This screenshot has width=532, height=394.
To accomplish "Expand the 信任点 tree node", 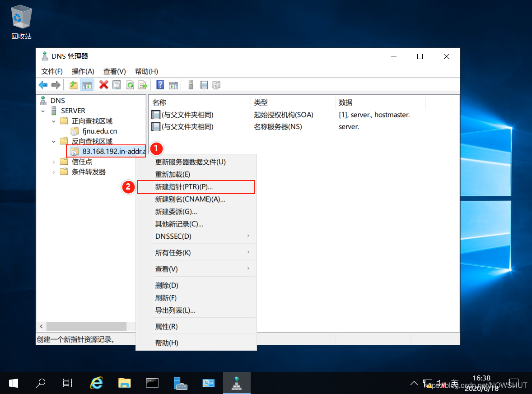I will pyautogui.click(x=54, y=162).
